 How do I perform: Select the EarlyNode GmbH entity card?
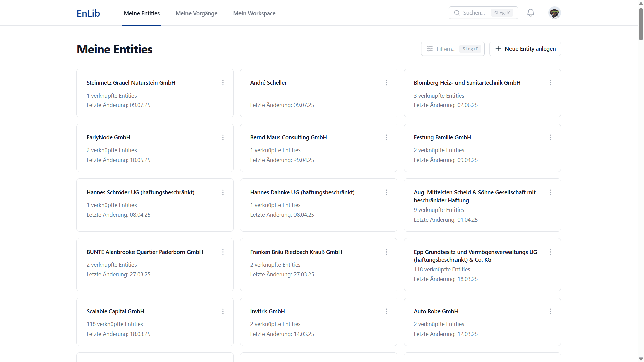coord(155,147)
